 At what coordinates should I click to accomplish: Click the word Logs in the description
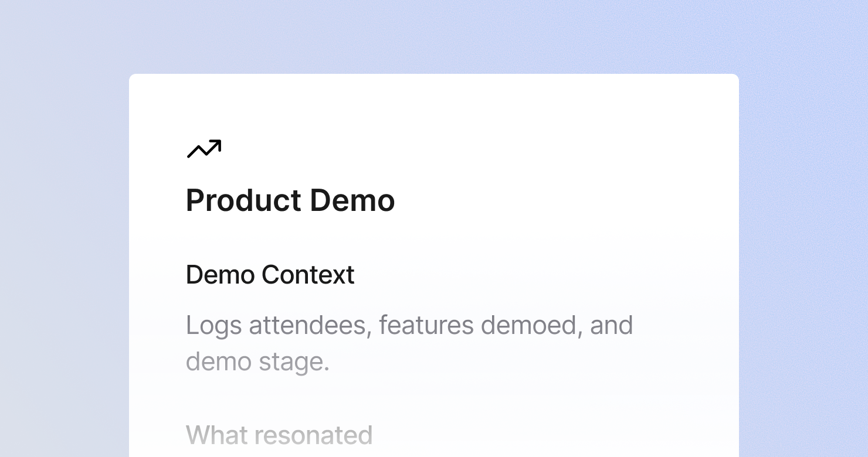click(213, 325)
